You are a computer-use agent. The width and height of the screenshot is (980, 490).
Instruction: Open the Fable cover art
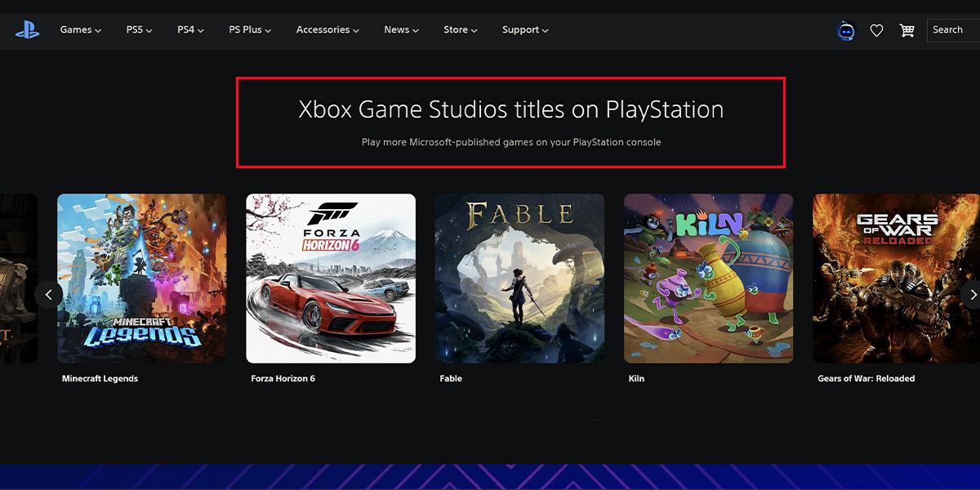coord(519,278)
